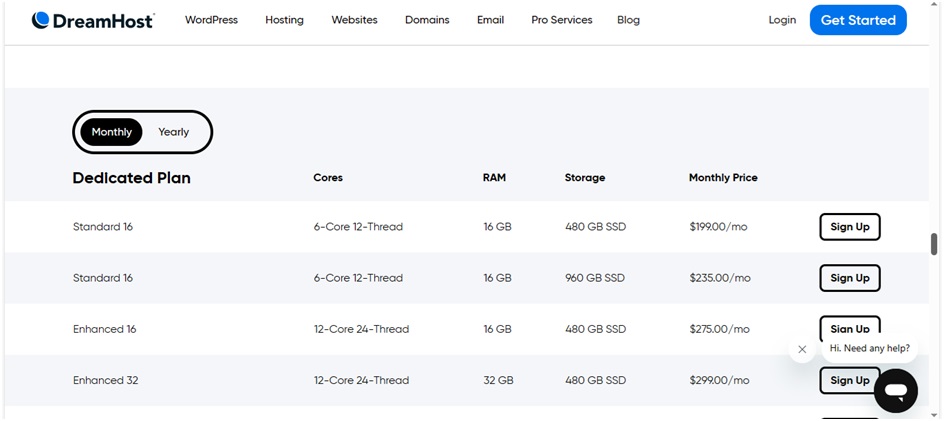
Task: Click the DreamHost logo
Action: click(x=92, y=20)
